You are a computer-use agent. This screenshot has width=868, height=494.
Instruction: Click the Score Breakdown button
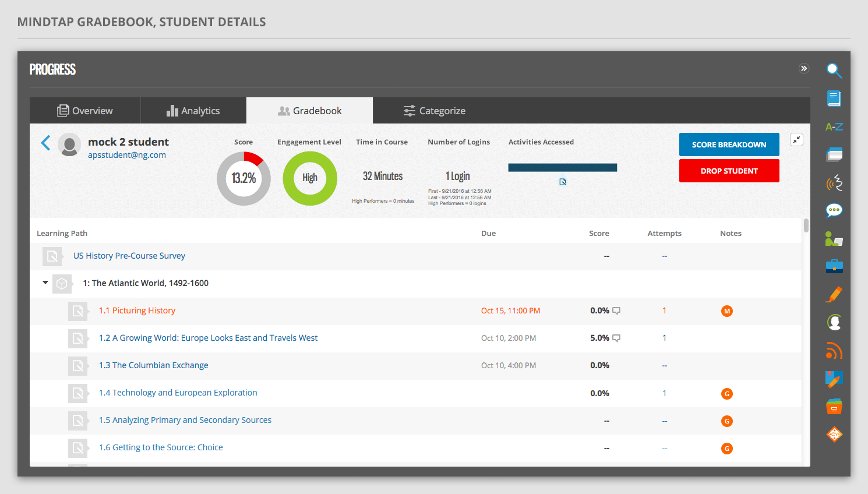[729, 144]
